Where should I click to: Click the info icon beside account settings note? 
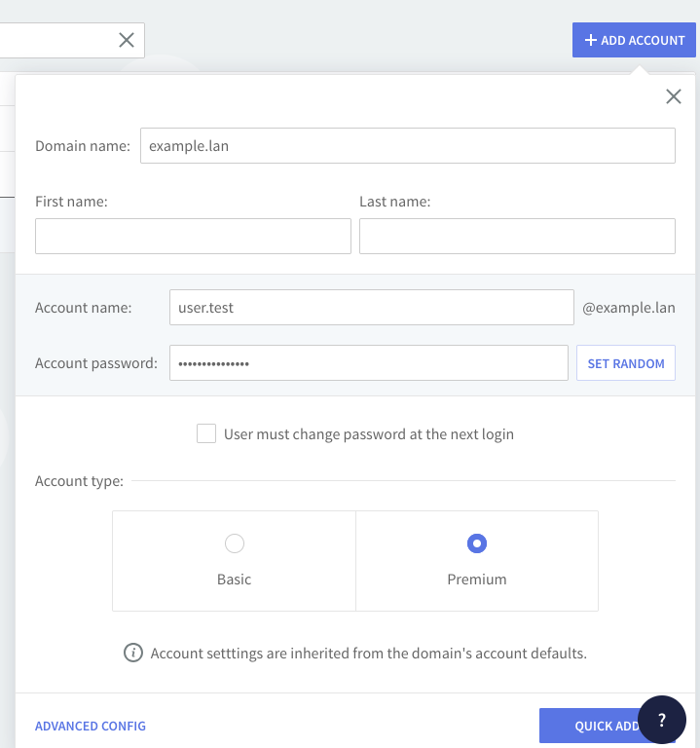133,653
